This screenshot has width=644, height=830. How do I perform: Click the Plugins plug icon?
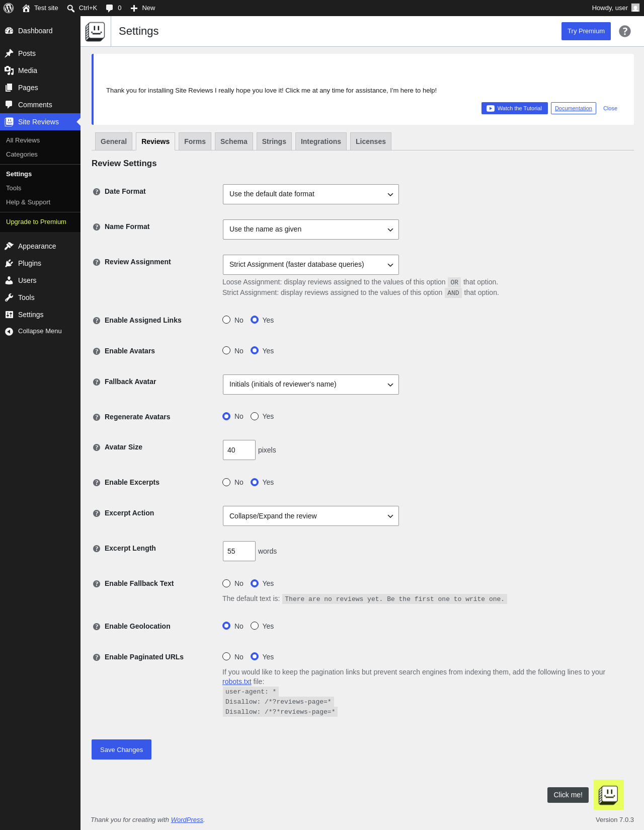click(x=9, y=263)
